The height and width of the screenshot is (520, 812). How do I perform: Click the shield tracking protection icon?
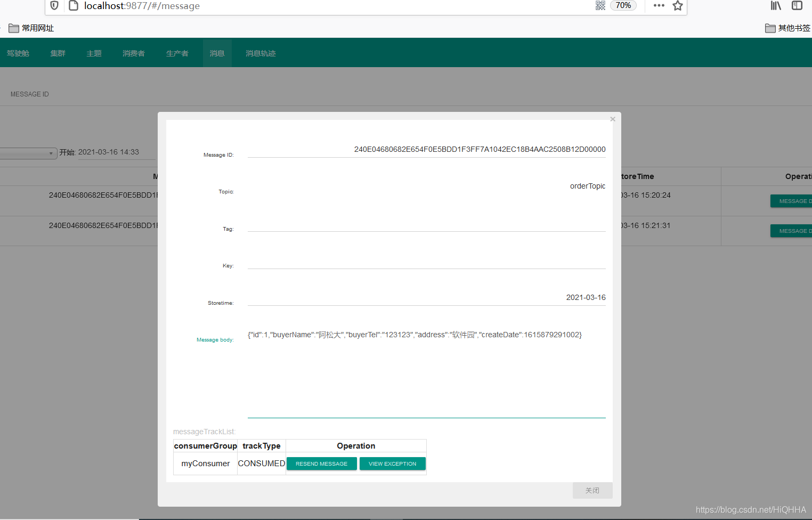(x=54, y=5)
